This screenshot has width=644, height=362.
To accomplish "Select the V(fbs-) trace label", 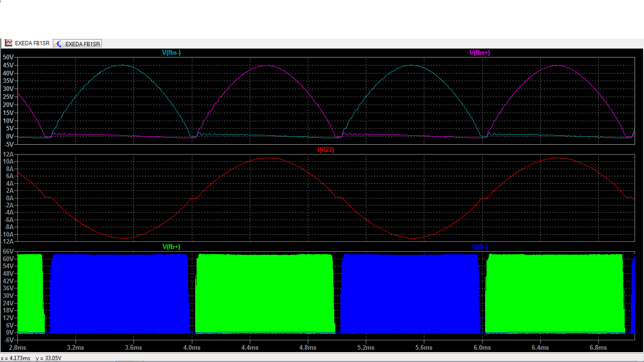I will [172, 53].
